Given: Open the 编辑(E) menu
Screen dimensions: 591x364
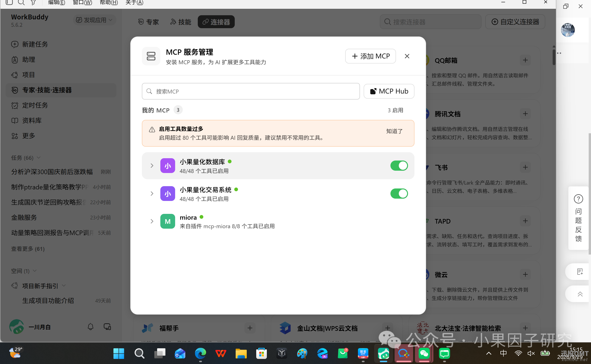Looking at the screenshot, I should point(57,2).
